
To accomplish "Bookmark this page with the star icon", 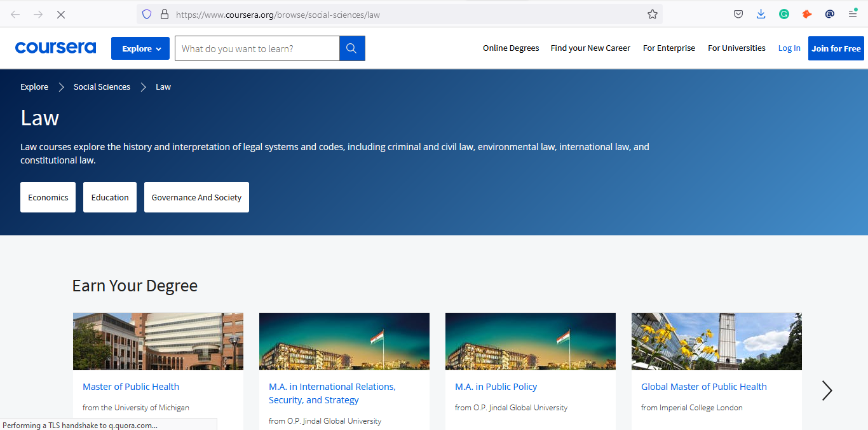I will (x=653, y=14).
